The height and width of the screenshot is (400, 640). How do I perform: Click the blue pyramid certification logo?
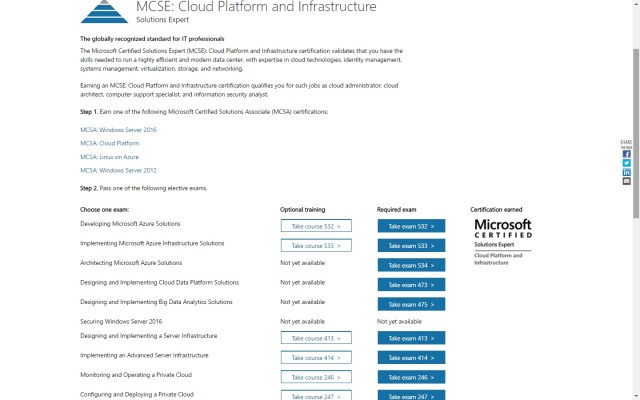104,11
